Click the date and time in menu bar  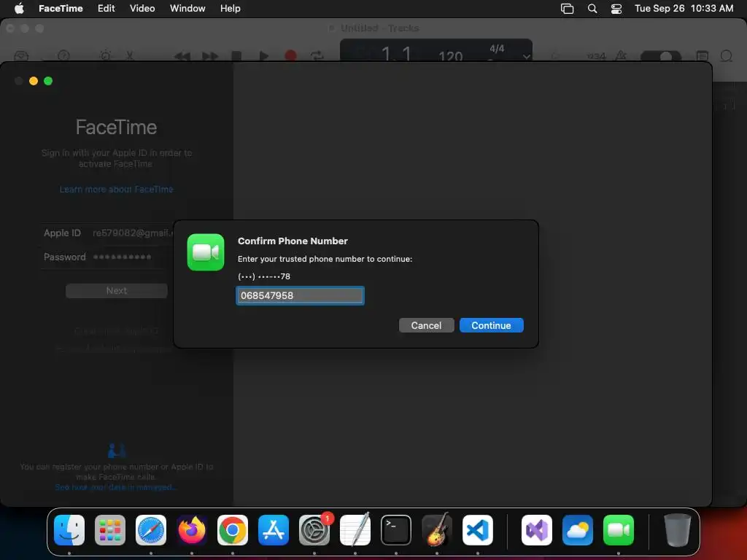684,8
